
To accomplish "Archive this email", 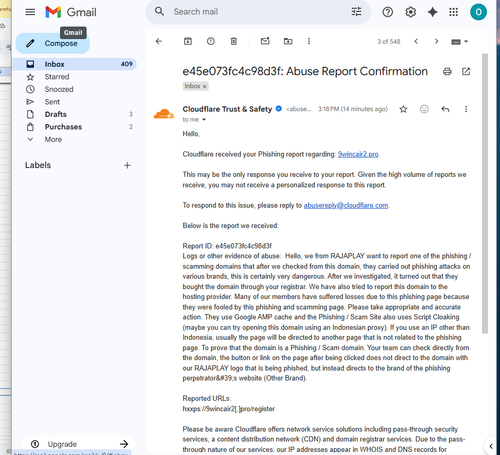I will 188,41.
